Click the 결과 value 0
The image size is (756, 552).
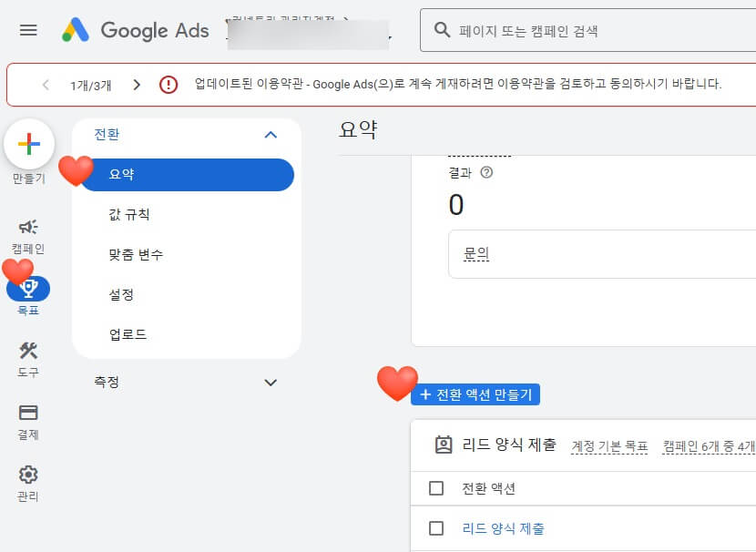456,204
